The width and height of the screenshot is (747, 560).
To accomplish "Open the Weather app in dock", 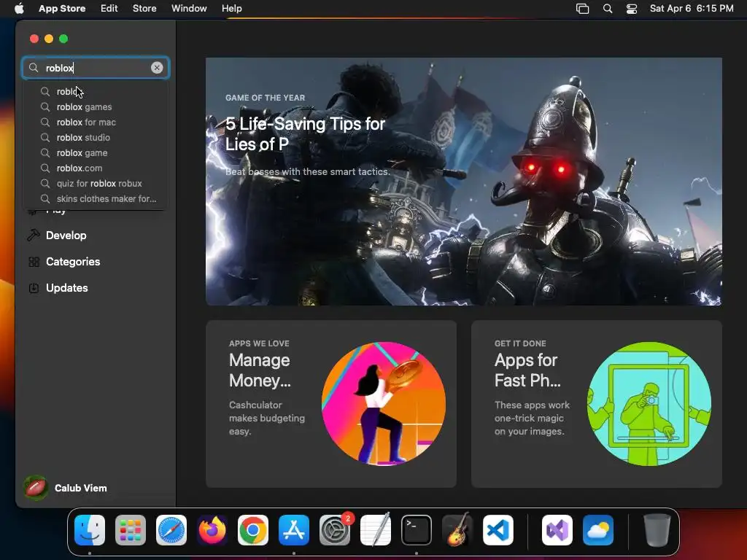I will 598,530.
